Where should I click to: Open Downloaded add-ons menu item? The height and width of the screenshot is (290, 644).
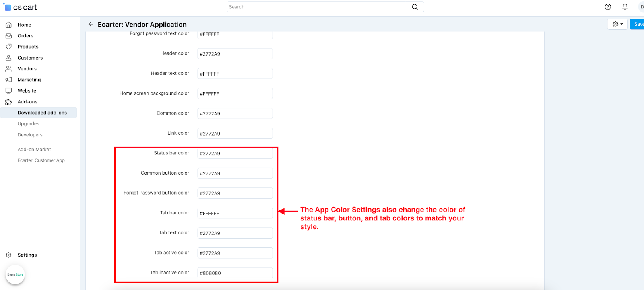coord(42,113)
